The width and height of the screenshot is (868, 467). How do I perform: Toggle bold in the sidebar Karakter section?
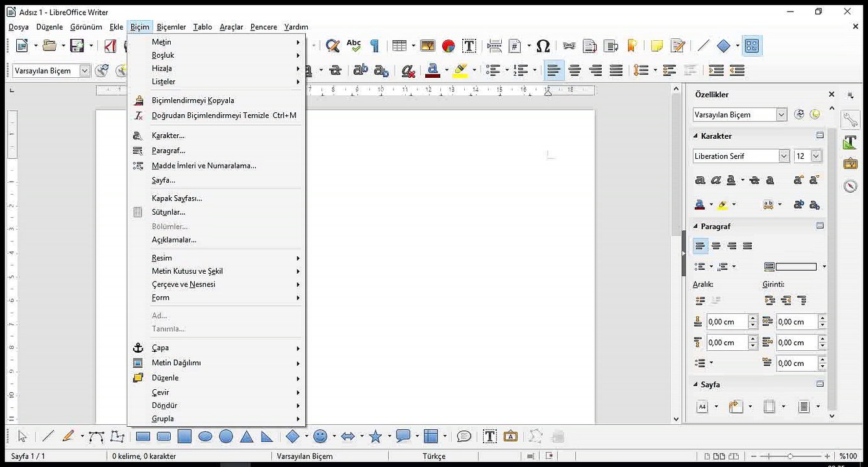[x=700, y=180]
